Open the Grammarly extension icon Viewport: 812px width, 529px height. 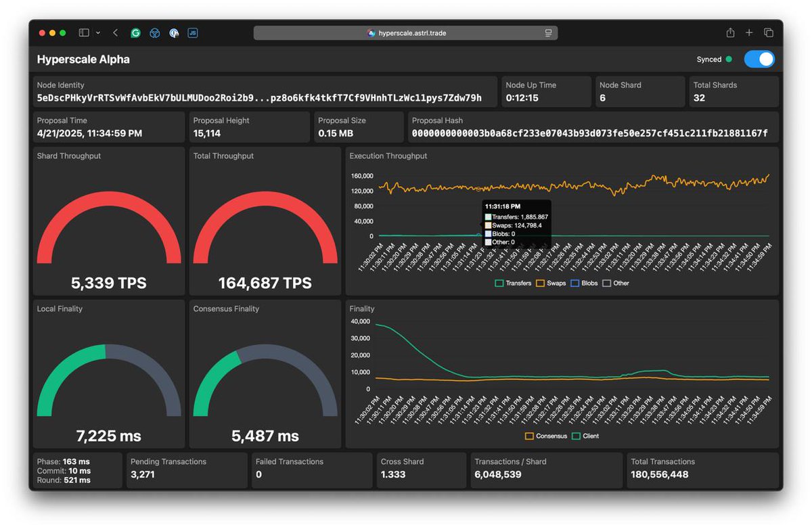135,32
